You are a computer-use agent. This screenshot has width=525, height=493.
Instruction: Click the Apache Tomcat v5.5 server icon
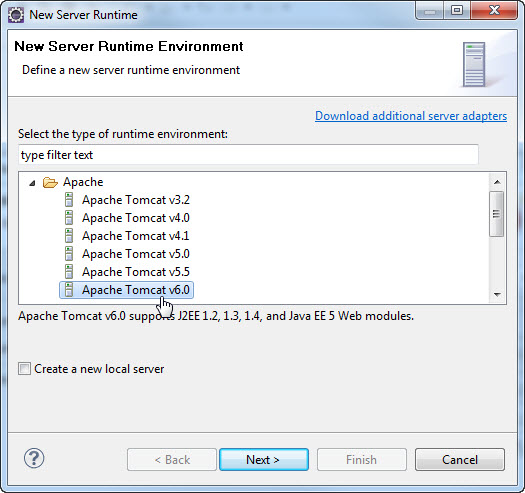pos(69,272)
